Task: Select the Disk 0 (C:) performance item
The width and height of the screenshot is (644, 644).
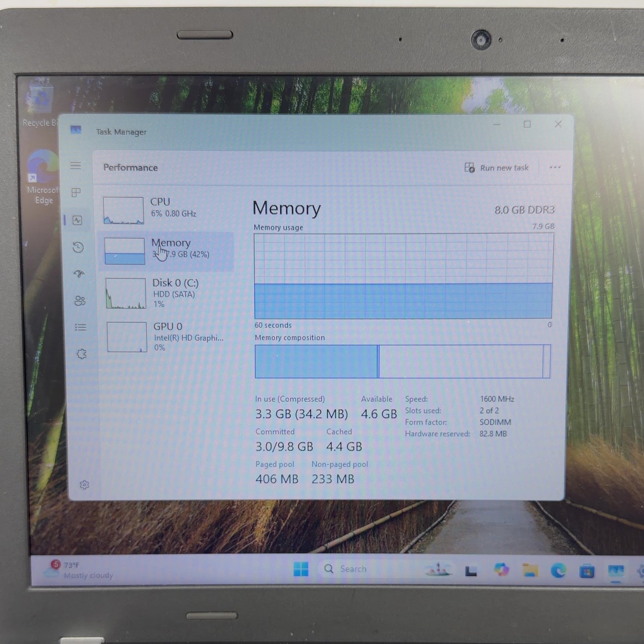Action: coord(167,293)
